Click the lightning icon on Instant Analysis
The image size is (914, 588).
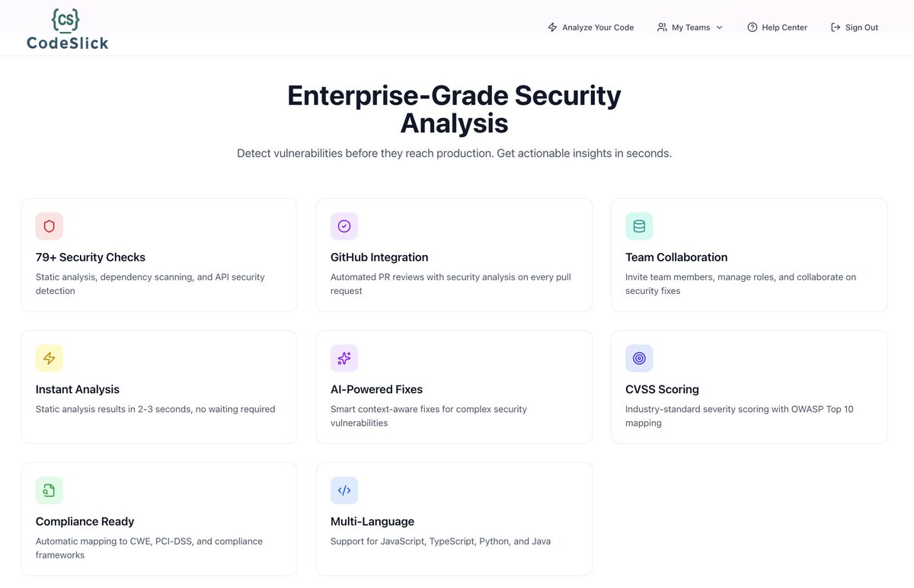click(x=49, y=358)
